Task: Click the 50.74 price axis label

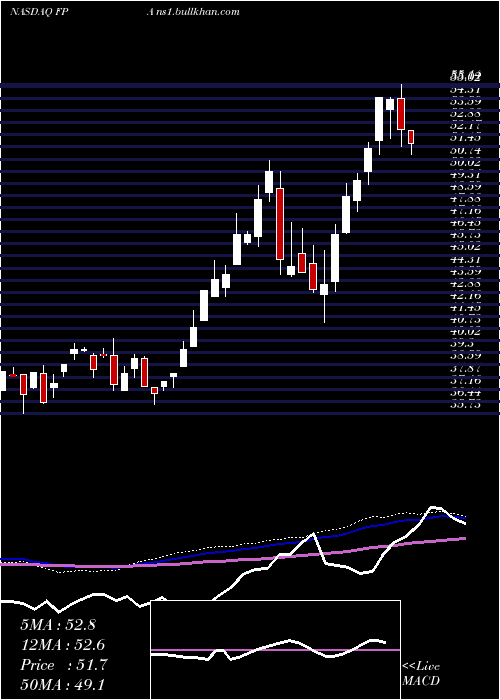Action: click(x=465, y=151)
